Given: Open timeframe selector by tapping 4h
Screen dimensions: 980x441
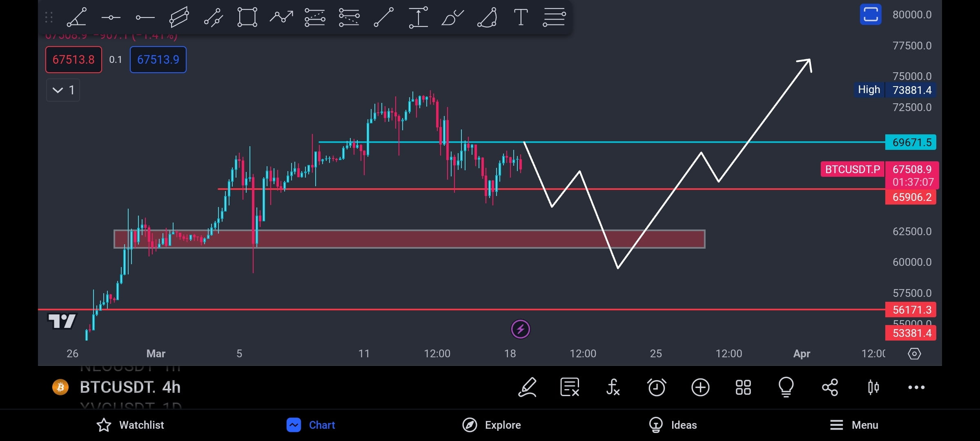Looking at the screenshot, I should [x=171, y=387].
